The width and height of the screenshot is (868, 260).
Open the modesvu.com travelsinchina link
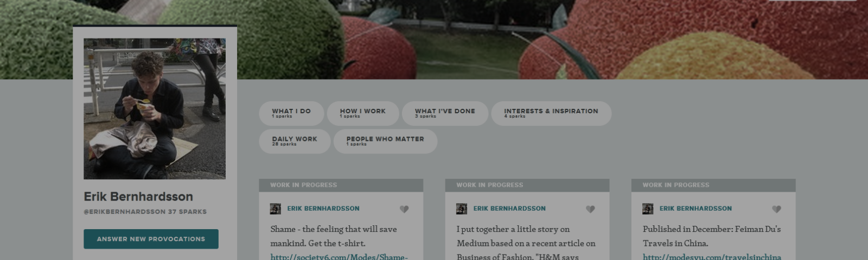click(x=712, y=256)
